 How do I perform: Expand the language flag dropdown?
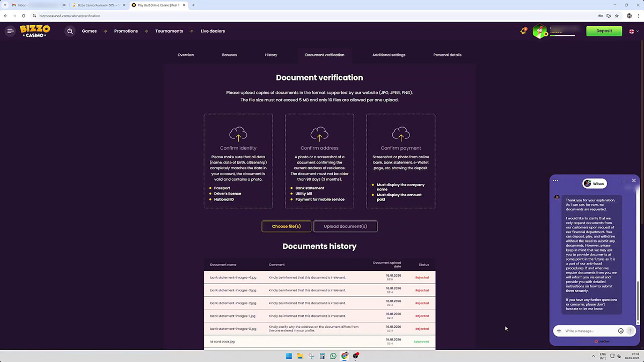[633, 31]
